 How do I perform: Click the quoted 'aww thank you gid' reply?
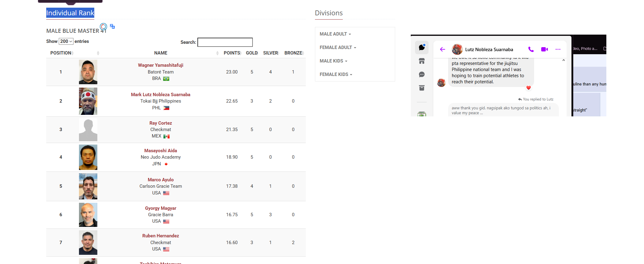503,110
